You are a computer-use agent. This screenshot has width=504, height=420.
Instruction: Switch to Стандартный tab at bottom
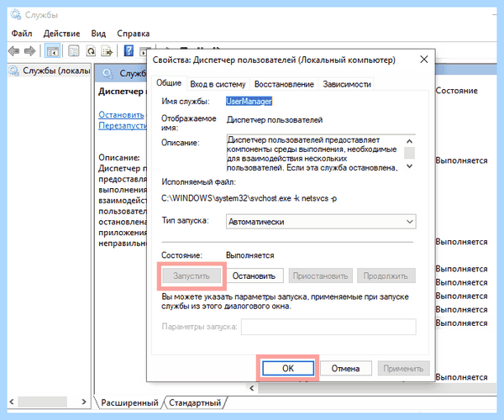tap(195, 402)
